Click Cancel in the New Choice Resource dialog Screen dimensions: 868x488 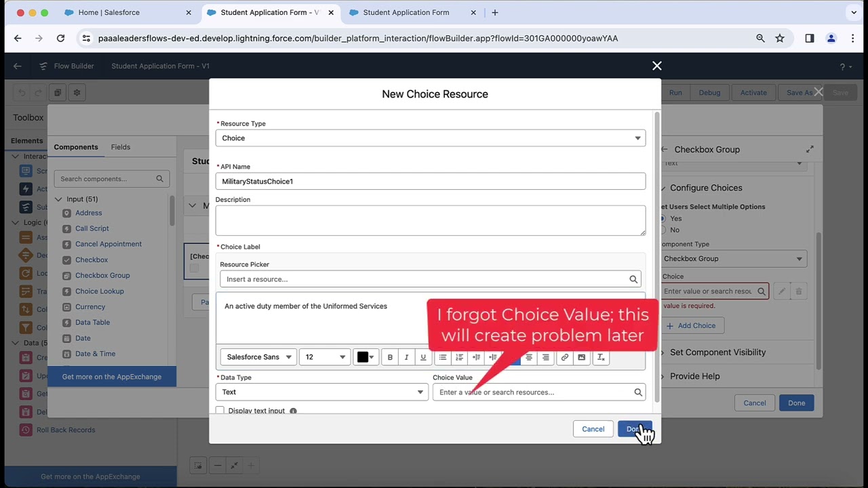click(x=593, y=429)
